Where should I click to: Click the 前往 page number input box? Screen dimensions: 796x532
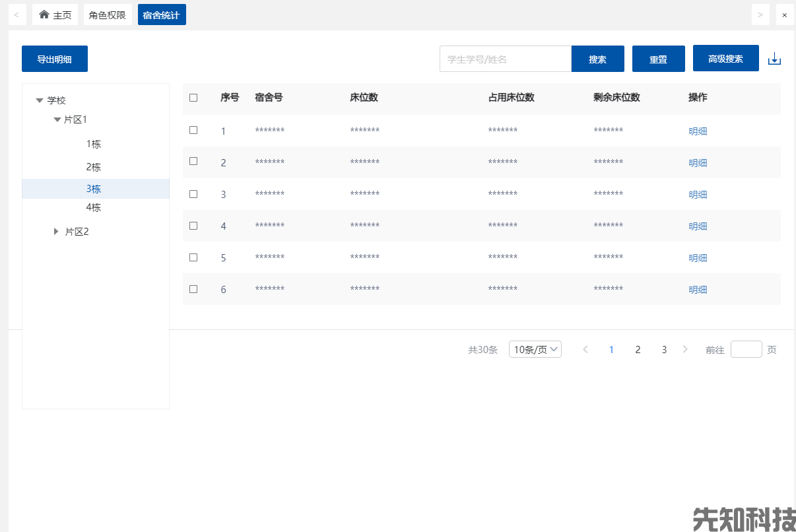[746, 349]
